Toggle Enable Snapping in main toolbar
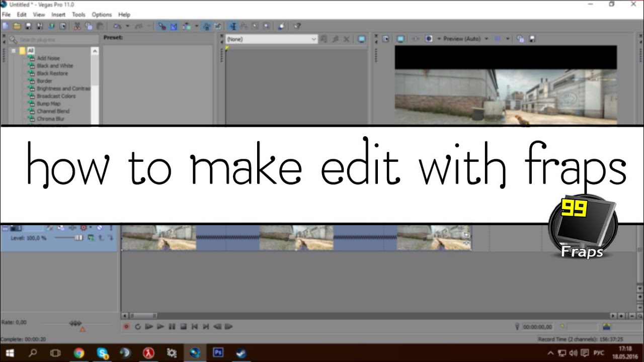 tap(162, 26)
